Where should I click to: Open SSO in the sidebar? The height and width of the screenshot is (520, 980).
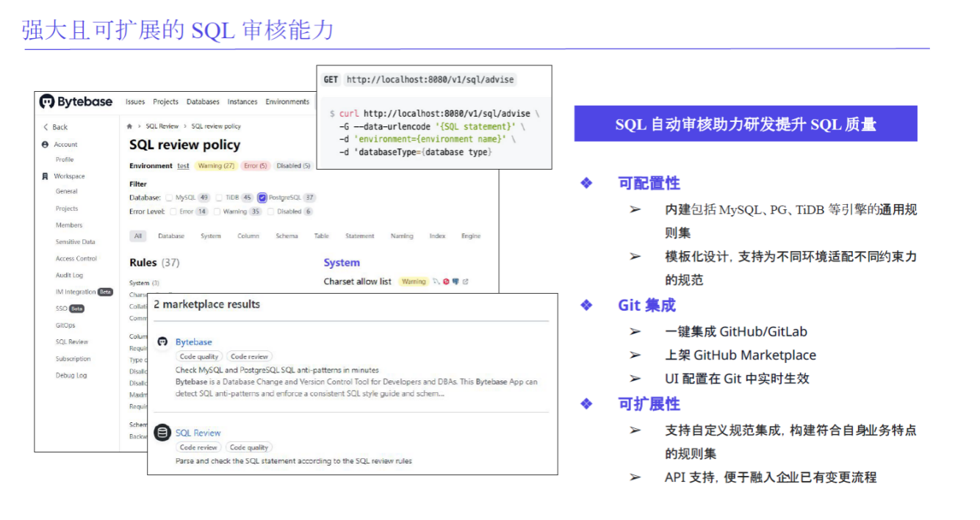tap(62, 308)
